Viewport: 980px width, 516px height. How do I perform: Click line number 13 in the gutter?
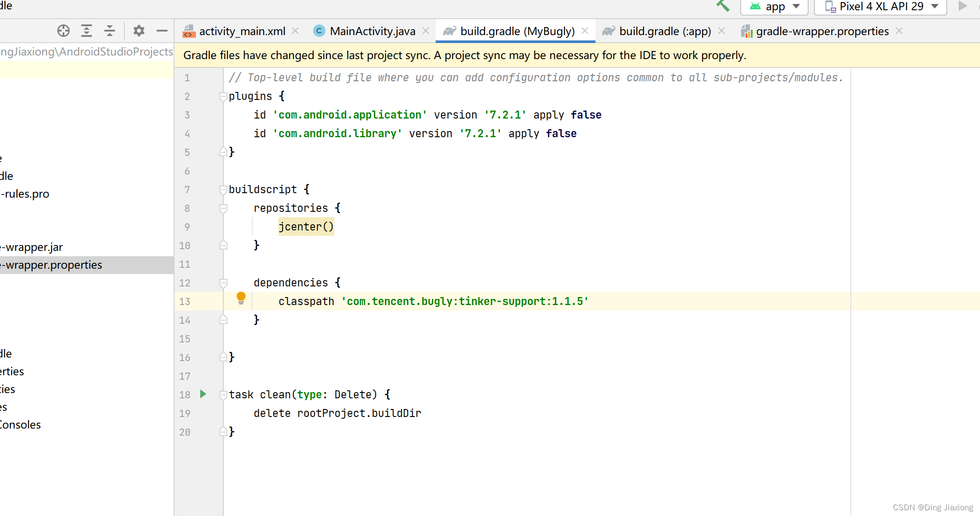185,302
